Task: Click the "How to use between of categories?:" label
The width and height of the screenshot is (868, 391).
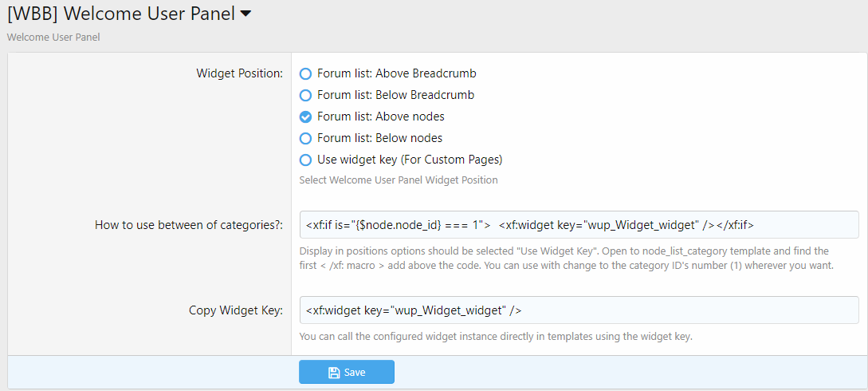Action: [x=189, y=225]
